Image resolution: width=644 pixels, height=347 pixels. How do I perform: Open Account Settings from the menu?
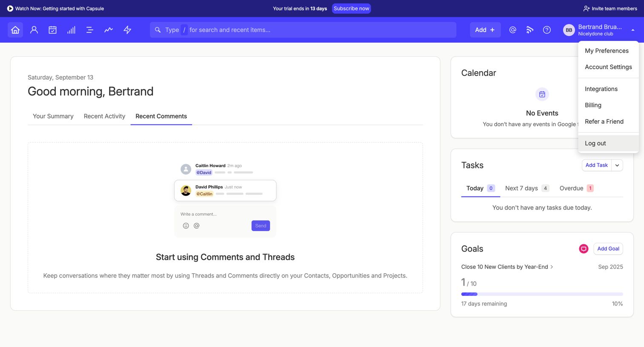pyautogui.click(x=608, y=67)
